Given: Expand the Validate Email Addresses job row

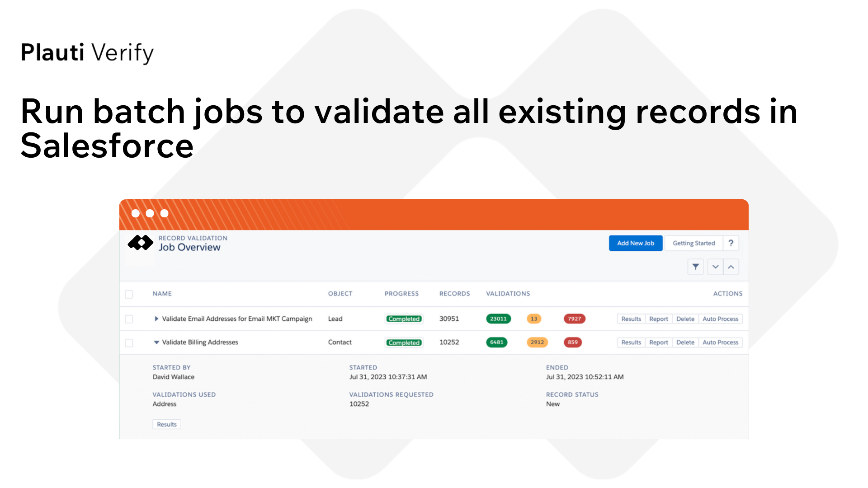Looking at the screenshot, I should pos(156,319).
